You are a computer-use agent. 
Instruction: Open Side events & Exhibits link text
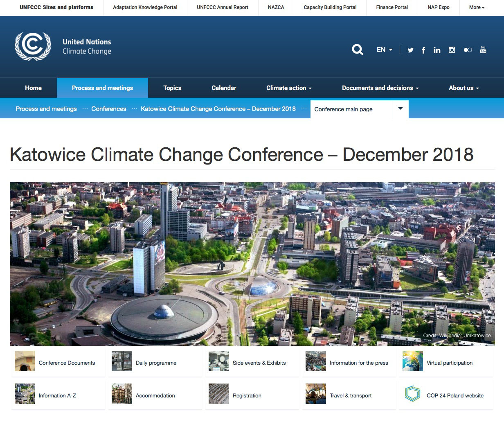point(259,363)
